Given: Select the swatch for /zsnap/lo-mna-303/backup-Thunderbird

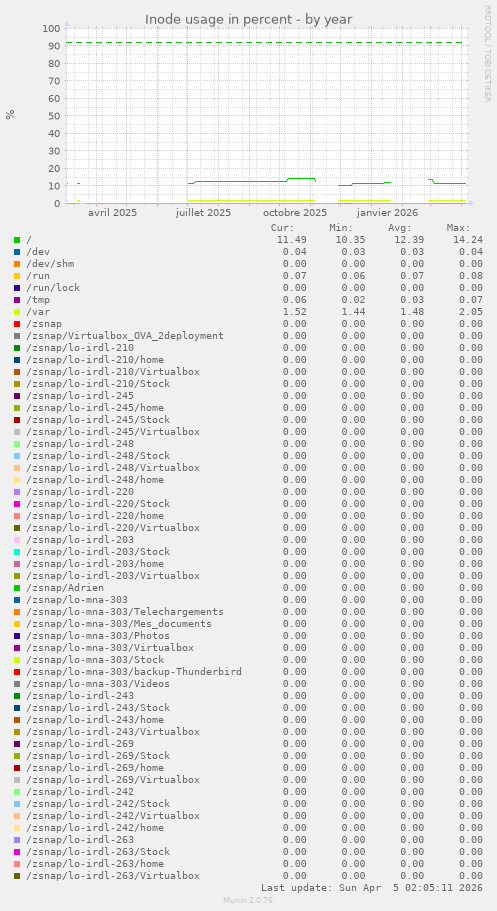Looking at the screenshot, I should coord(17,672).
